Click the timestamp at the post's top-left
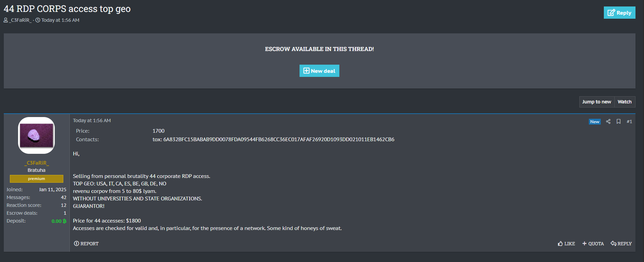644x262 pixels. tap(92, 120)
